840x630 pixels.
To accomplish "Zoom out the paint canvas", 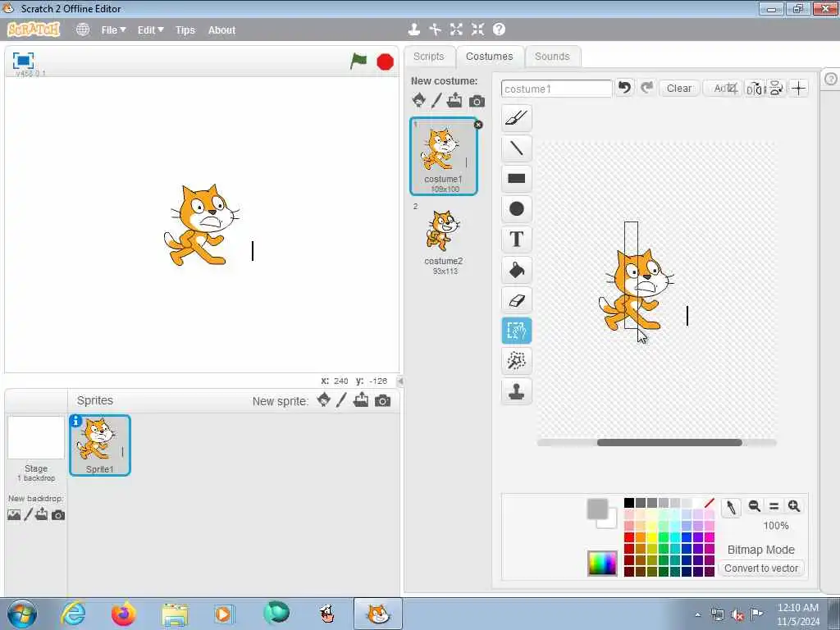I will coord(755,505).
